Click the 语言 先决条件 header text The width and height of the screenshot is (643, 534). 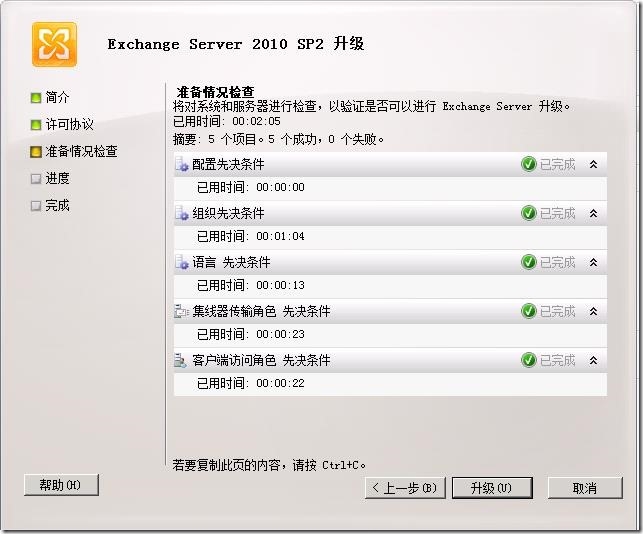pos(231,262)
